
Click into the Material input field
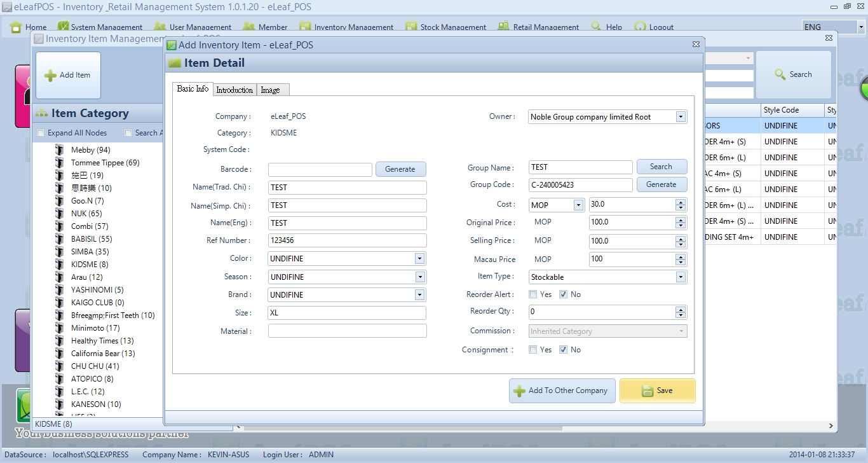[x=347, y=331]
